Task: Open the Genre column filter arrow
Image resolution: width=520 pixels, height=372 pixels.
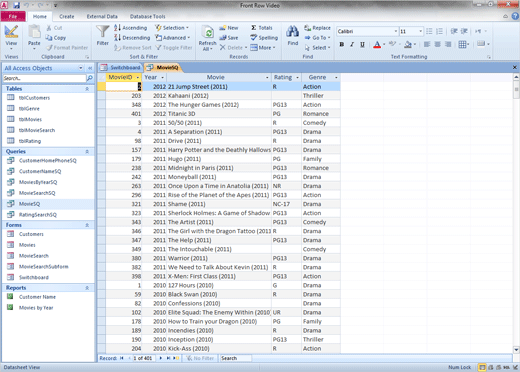Action: (336, 77)
